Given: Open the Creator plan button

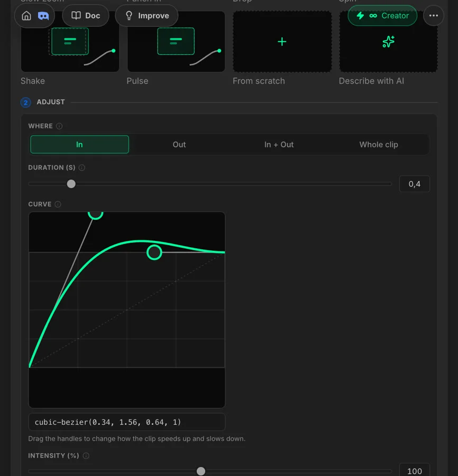Looking at the screenshot, I should [382, 16].
